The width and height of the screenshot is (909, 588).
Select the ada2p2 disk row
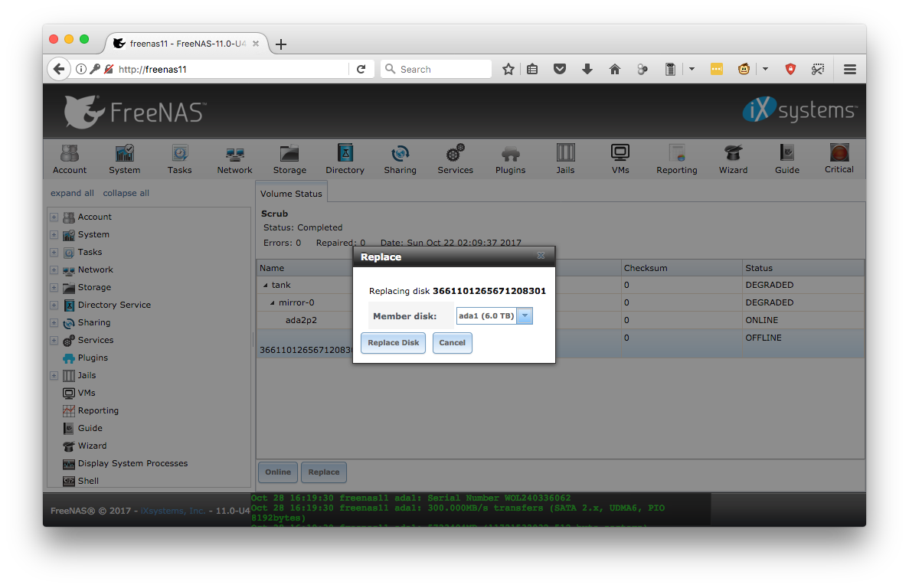click(560, 320)
